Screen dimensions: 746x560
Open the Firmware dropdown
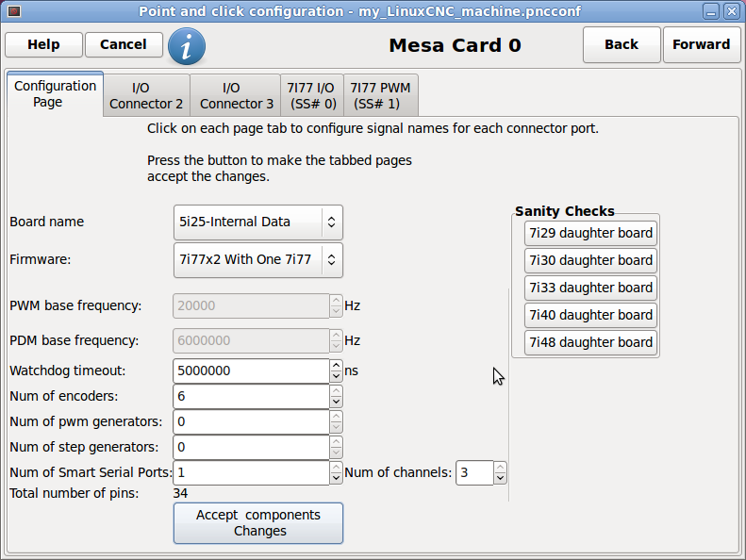coord(258,260)
